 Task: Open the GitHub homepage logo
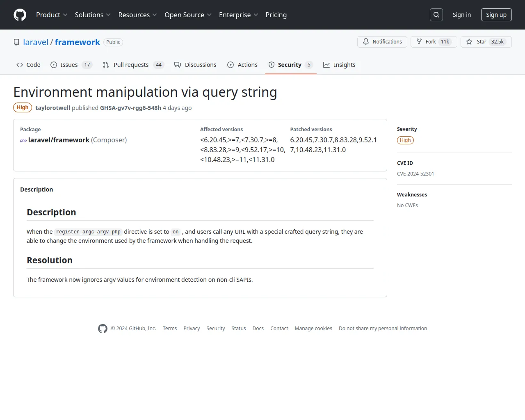pos(20,15)
